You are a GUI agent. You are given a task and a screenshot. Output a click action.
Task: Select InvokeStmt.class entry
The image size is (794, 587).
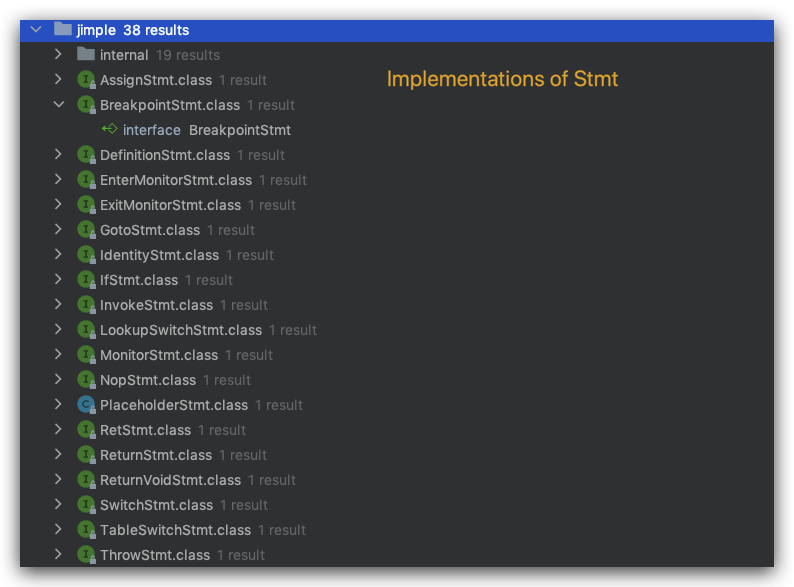click(x=156, y=305)
